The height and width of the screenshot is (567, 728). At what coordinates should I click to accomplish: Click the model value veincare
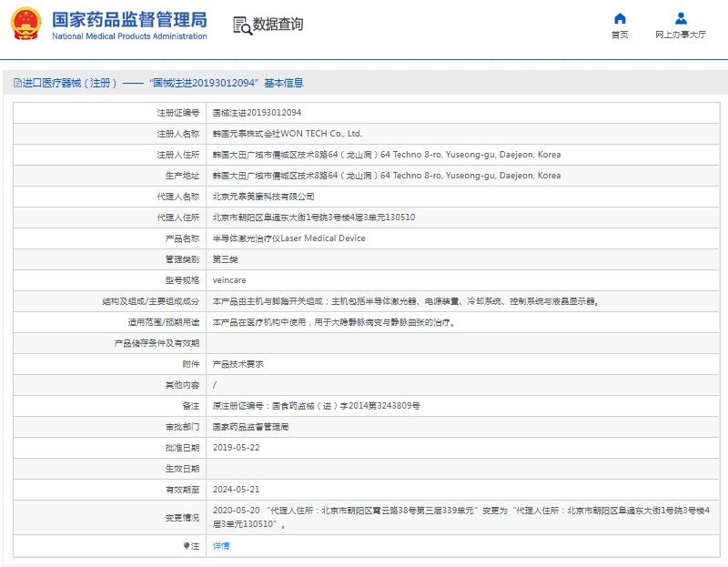point(229,280)
